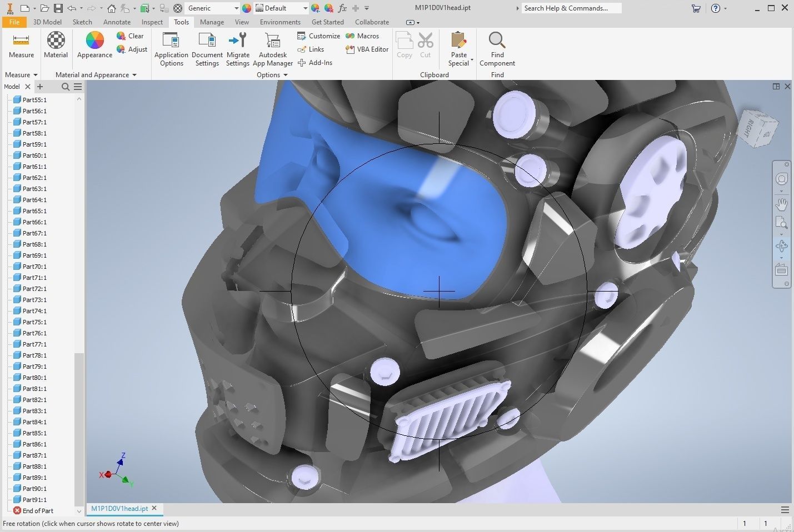794x532 pixels.
Task: Select Part70:1 in the model tree
Action: click(x=34, y=267)
